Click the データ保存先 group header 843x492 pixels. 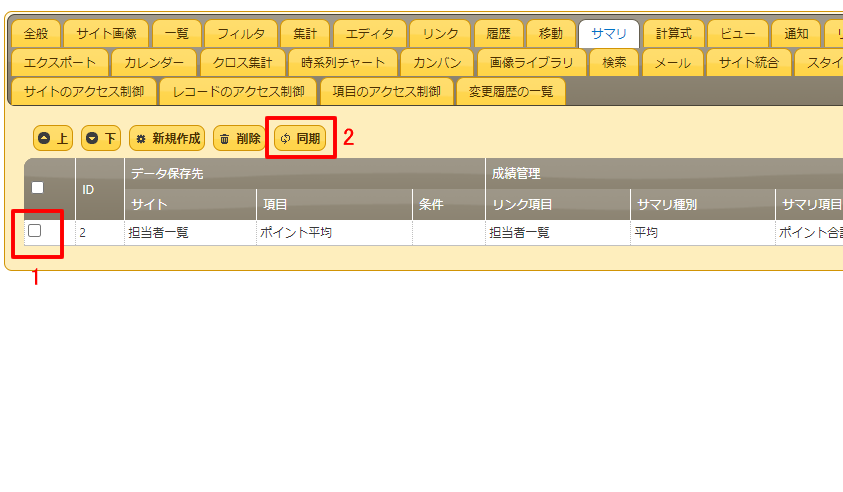(305, 174)
